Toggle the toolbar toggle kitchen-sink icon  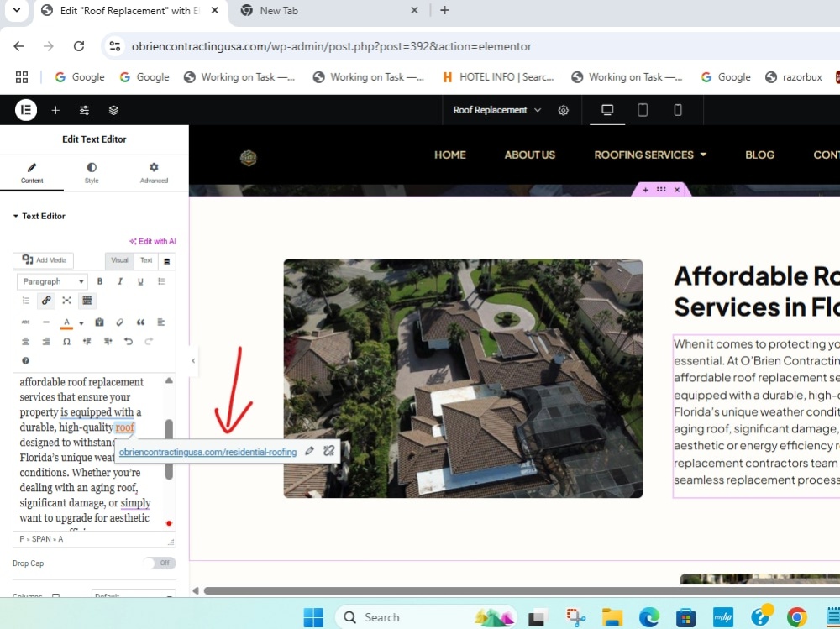coord(87,301)
